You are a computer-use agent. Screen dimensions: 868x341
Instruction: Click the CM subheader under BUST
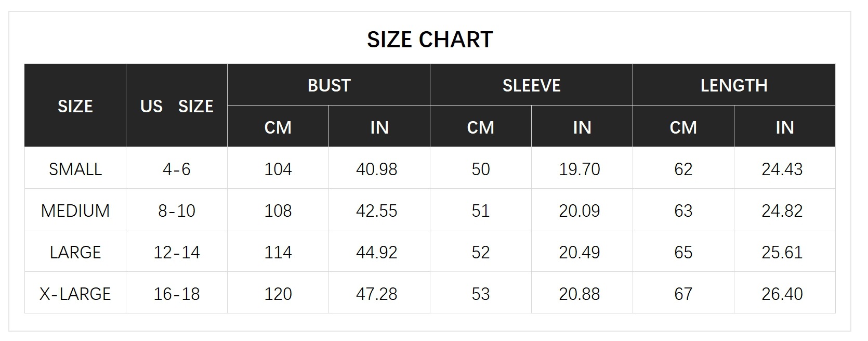pyautogui.click(x=278, y=127)
